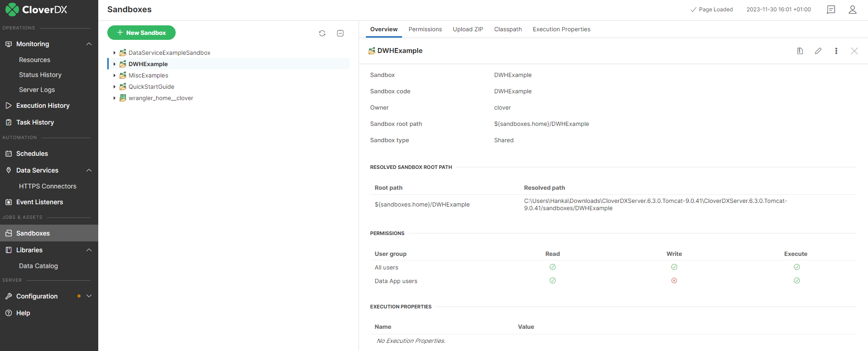Open the Classpath tab

[508, 29]
